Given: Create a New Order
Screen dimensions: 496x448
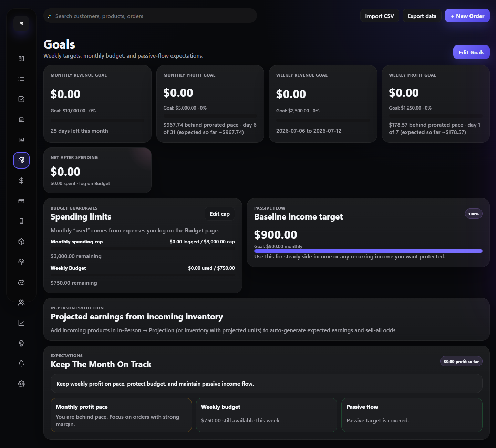Looking at the screenshot, I should pos(467,16).
